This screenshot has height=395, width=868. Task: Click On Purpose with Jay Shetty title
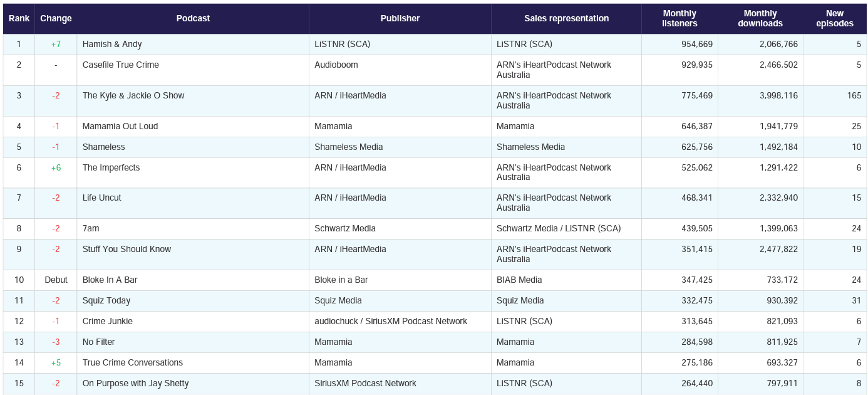tap(135, 384)
